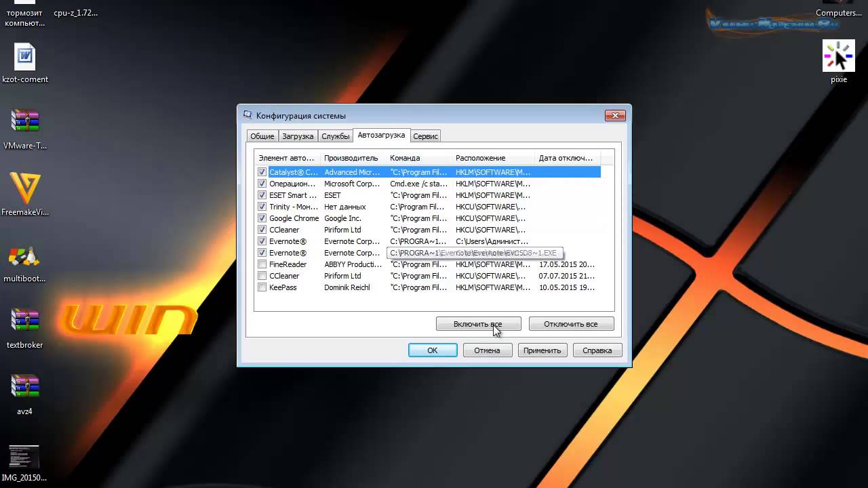868x488 pixels.
Task: Select the C:\Users\Админист... location cell
Action: 492,241
